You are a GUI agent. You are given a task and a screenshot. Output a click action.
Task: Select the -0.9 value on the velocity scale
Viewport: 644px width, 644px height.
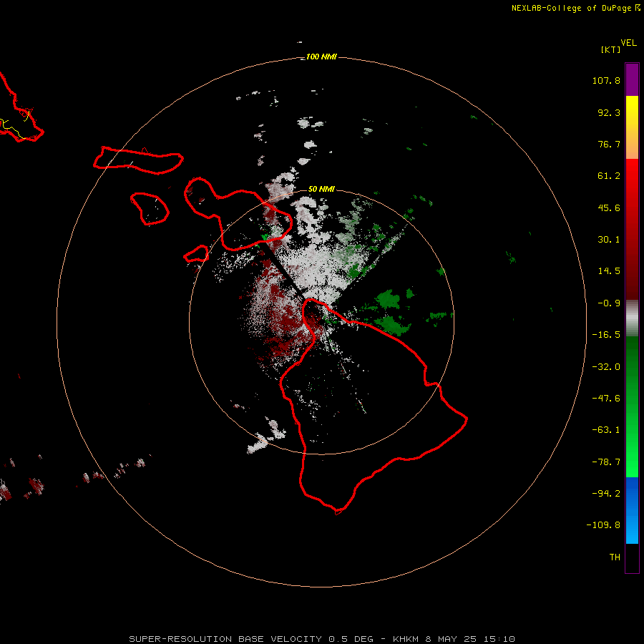click(609, 303)
